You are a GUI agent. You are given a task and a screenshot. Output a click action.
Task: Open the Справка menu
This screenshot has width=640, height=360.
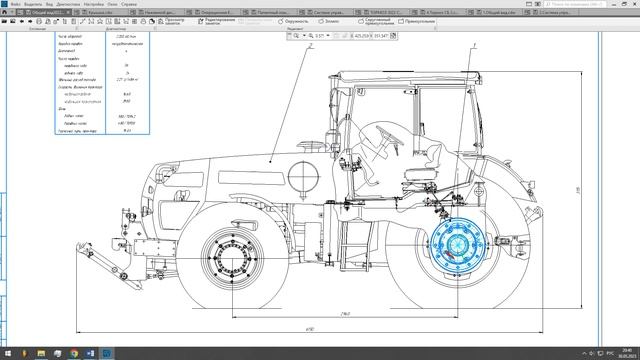click(x=129, y=4)
